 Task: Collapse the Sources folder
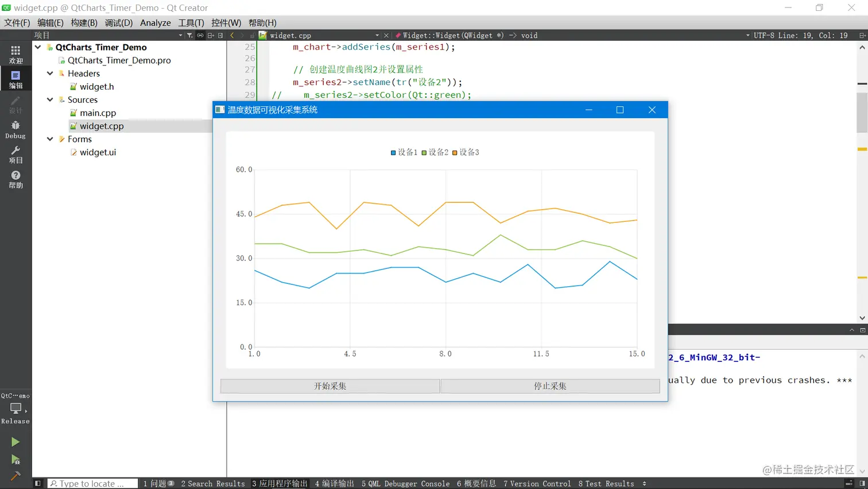pyautogui.click(x=50, y=99)
